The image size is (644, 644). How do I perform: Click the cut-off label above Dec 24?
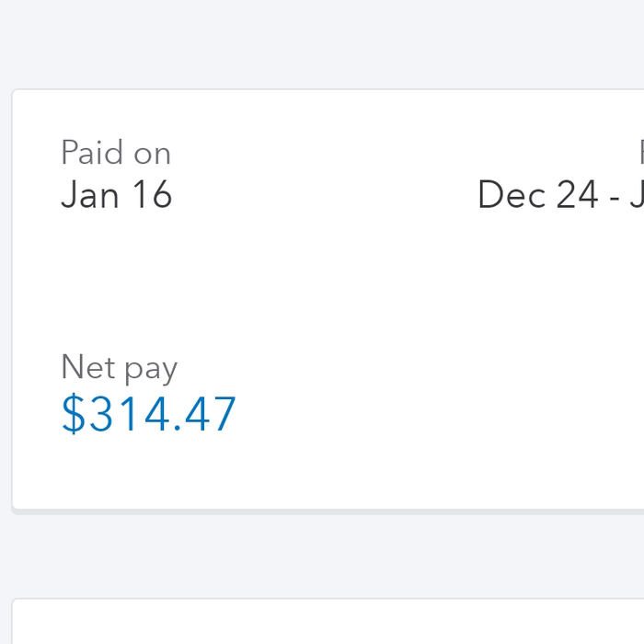639,153
